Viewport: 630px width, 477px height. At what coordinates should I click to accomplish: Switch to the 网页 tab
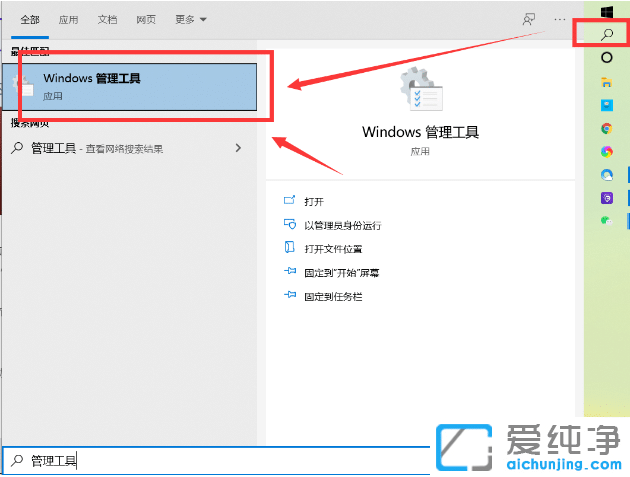[146, 19]
